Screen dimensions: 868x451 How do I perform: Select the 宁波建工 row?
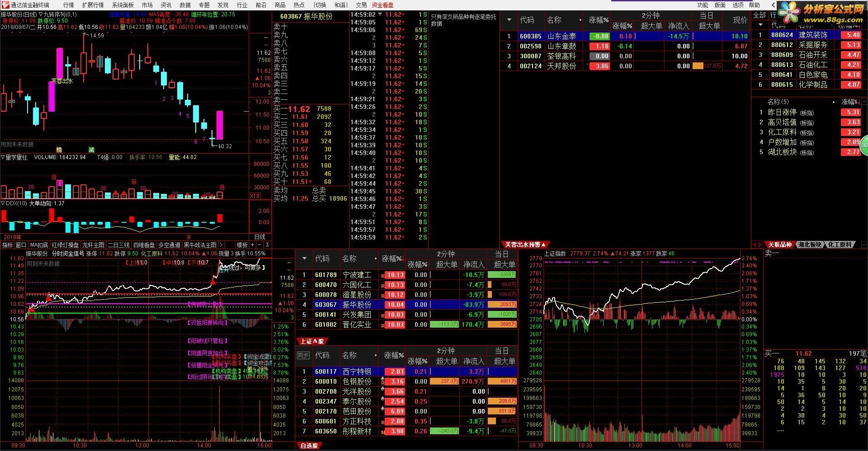(406, 275)
